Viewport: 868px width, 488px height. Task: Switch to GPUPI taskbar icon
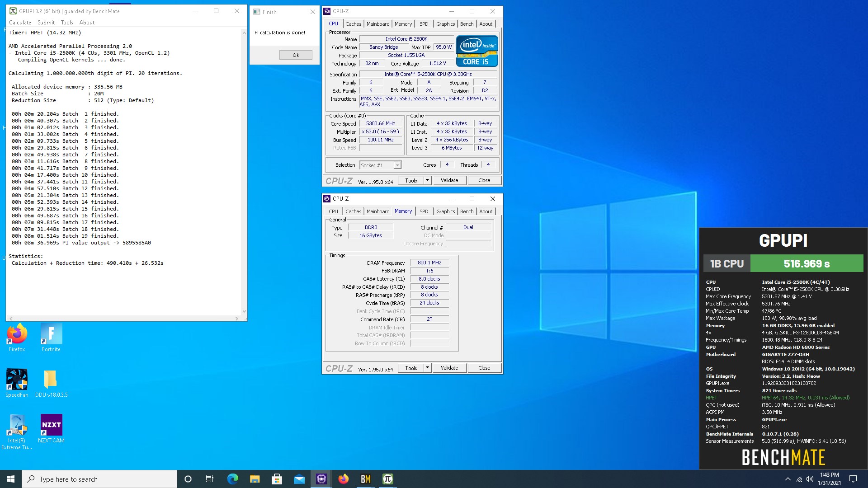(x=388, y=479)
